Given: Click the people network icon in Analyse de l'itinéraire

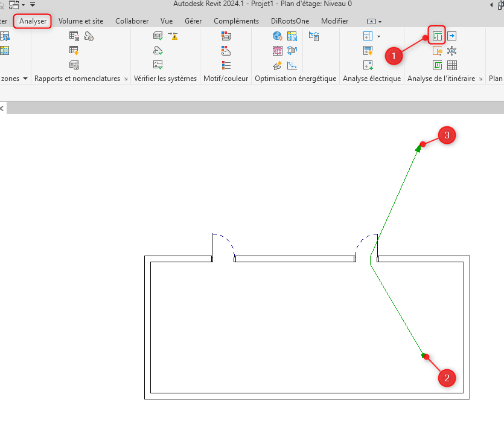Looking at the screenshot, I should point(451,51).
